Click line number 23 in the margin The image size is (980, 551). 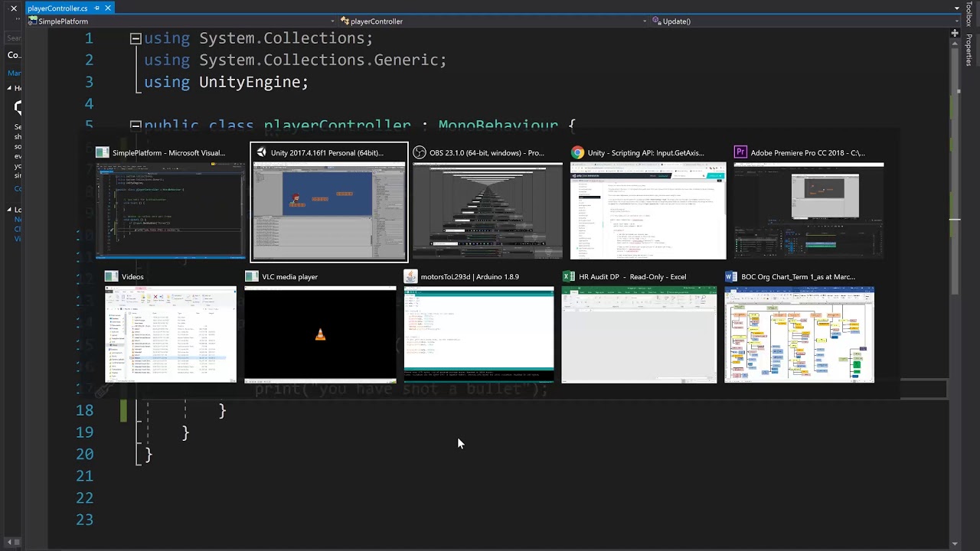85,520
